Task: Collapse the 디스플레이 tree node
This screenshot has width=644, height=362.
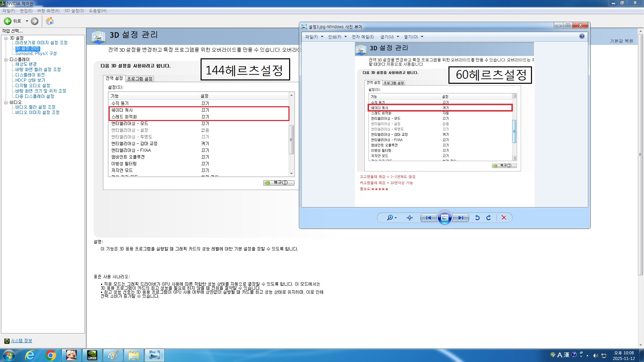Action: click(x=6, y=59)
